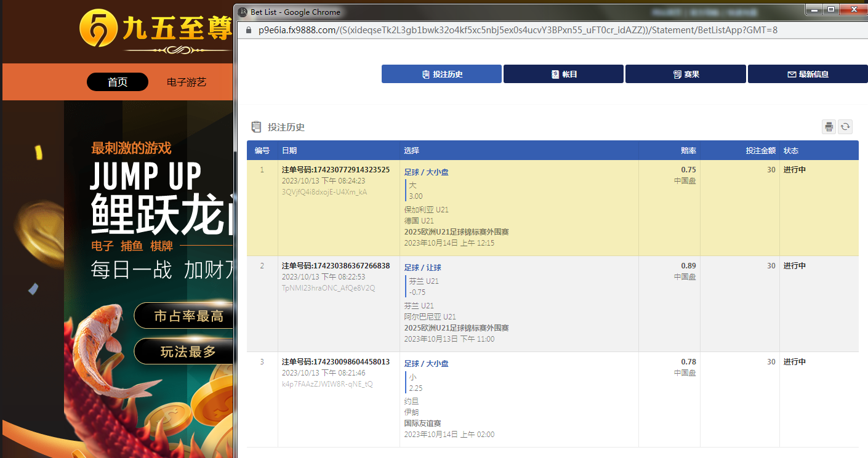Open the 投注历史 tab
This screenshot has width=868, height=458.
coord(441,74)
